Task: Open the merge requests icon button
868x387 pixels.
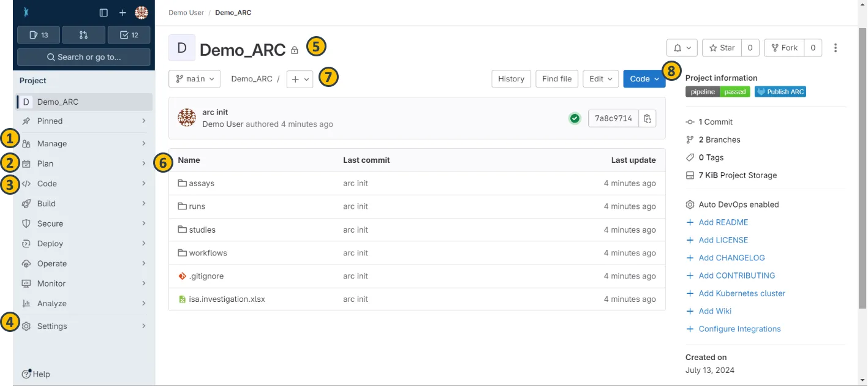Action: [84, 35]
